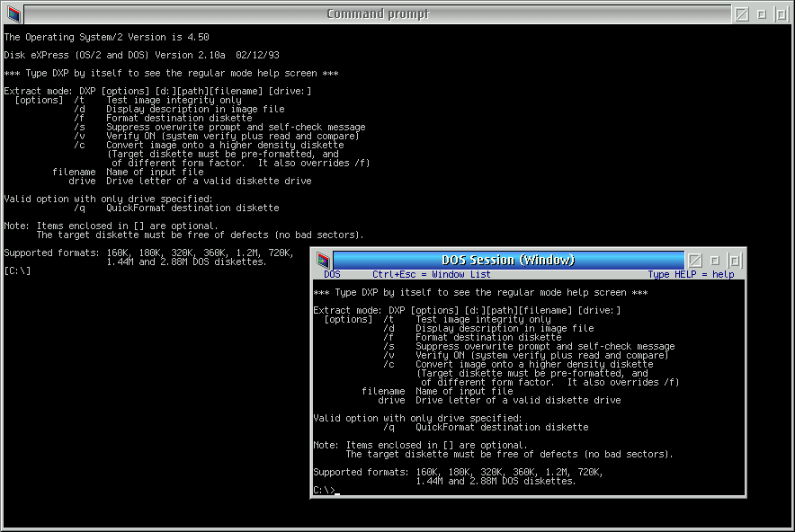Click the maximize button of DOS Session window

pos(734,261)
